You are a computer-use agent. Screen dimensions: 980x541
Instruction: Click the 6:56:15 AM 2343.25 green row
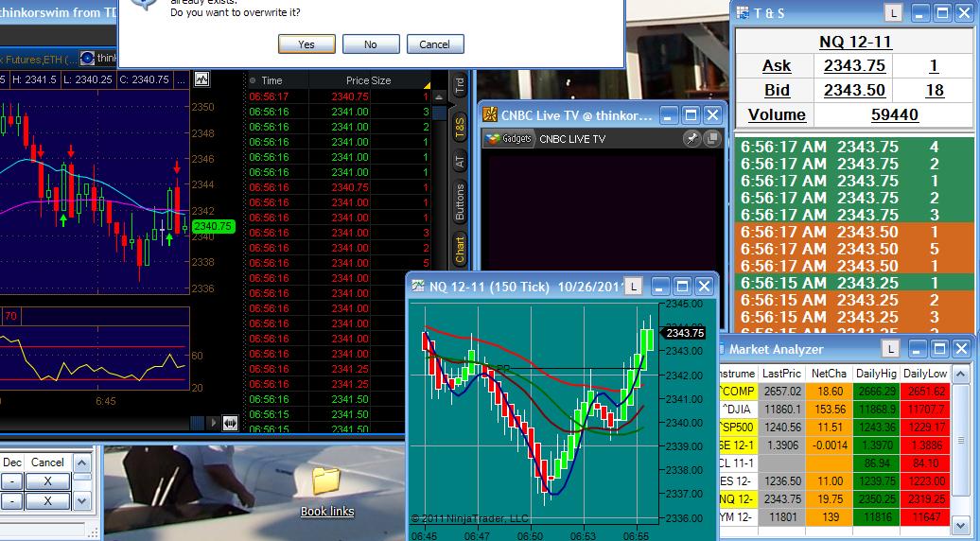tap(852, 283)
